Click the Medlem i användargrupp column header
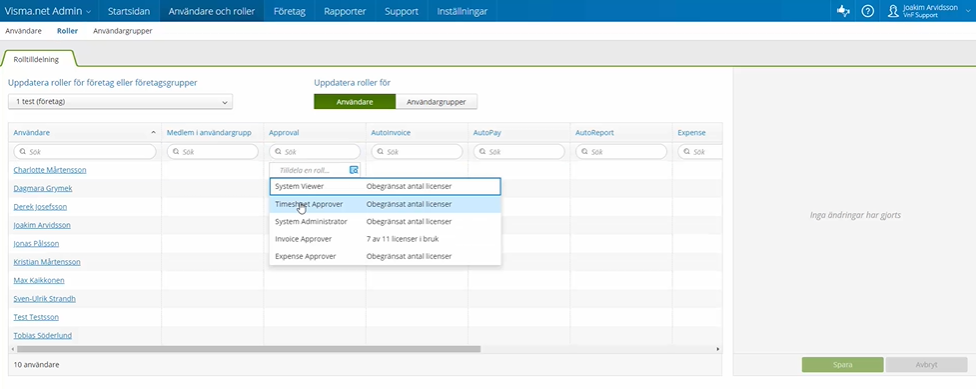The image size is (976, 389). click(x=209, y=133)
